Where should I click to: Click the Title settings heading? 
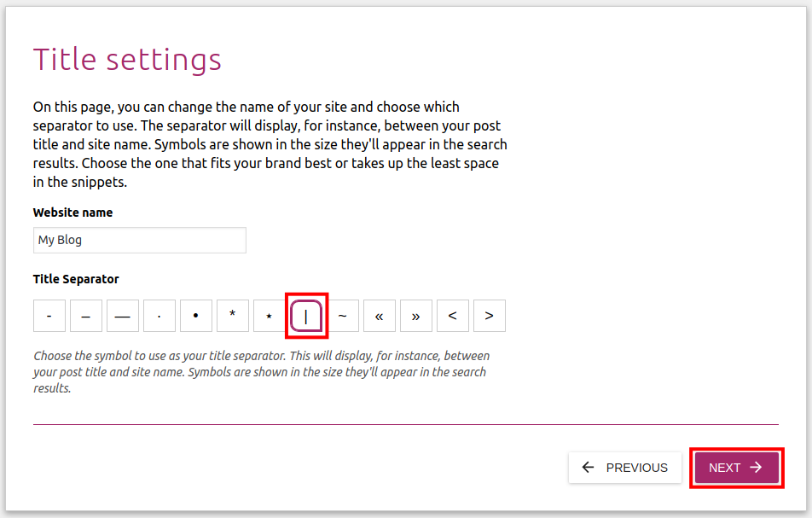[x=127, y=60]
